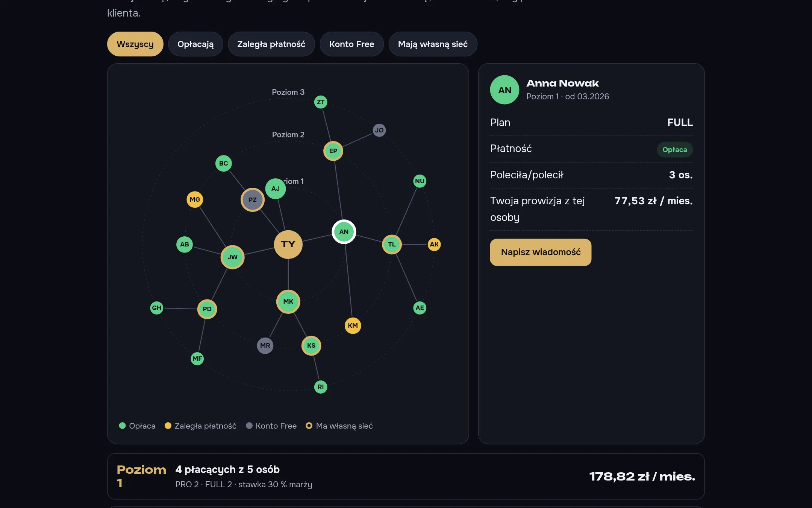This screenshot has height=508, width=812.
Task: Select the JW node in graph
Action: pyautogui.click(x=232, y=257)
